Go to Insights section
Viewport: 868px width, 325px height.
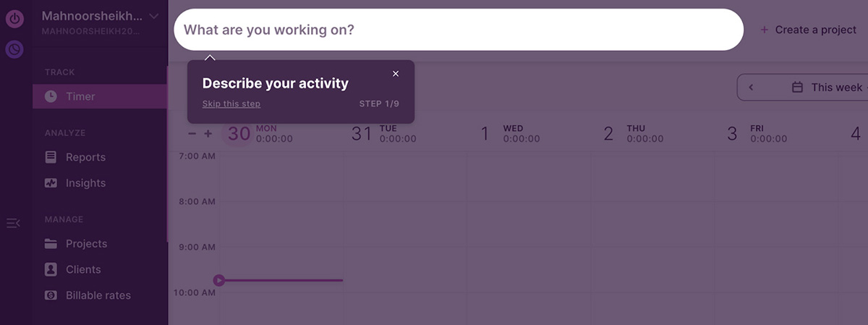(x=85, y=183)
